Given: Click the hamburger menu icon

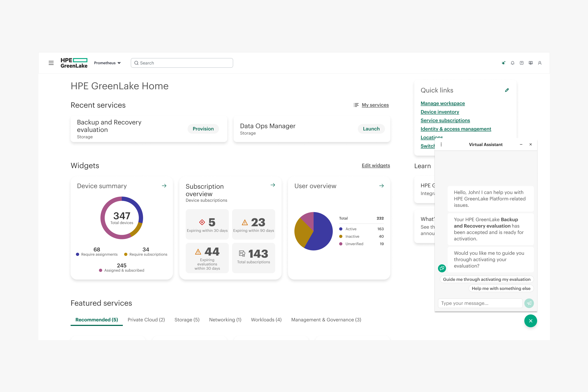Looking at the screenshot, I should coord(51,63).
